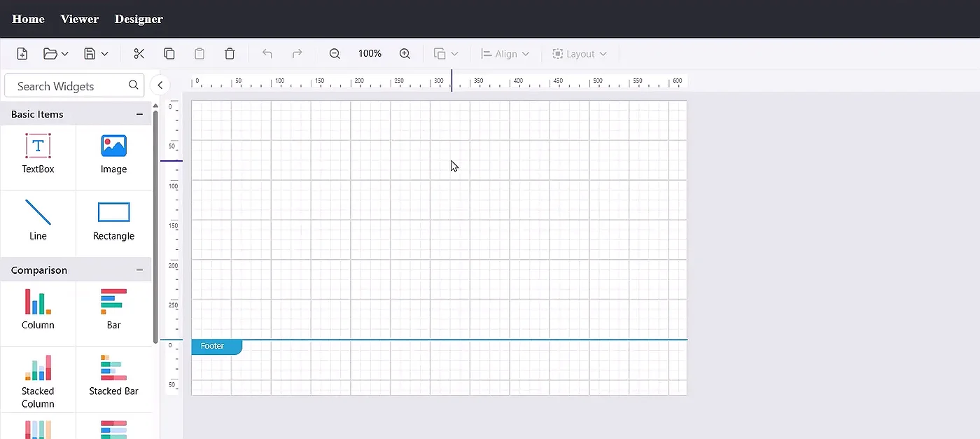Zoom in with the plus magnifier
980x439 pixels.
click(405, 54)
